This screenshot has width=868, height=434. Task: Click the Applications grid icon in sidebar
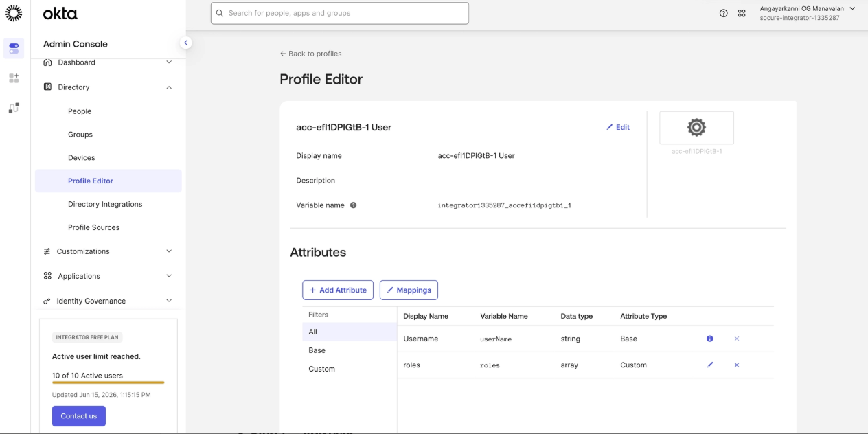tap(47, 276)
